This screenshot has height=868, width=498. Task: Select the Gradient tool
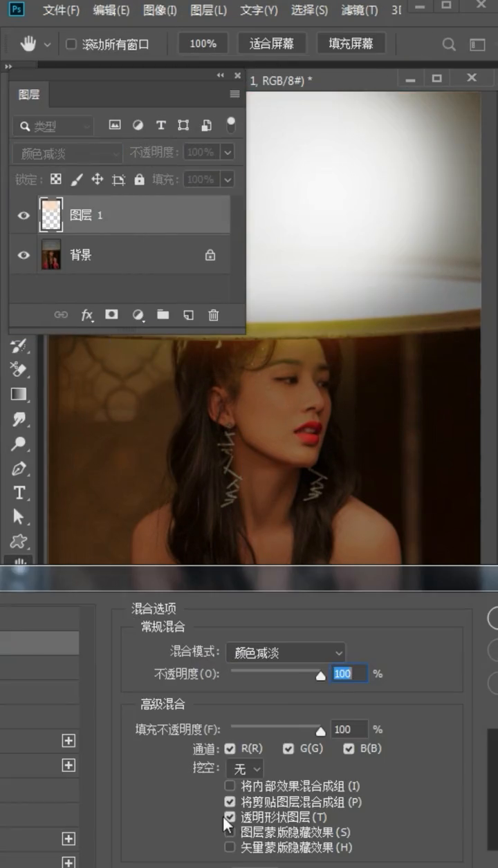(19, 395)
